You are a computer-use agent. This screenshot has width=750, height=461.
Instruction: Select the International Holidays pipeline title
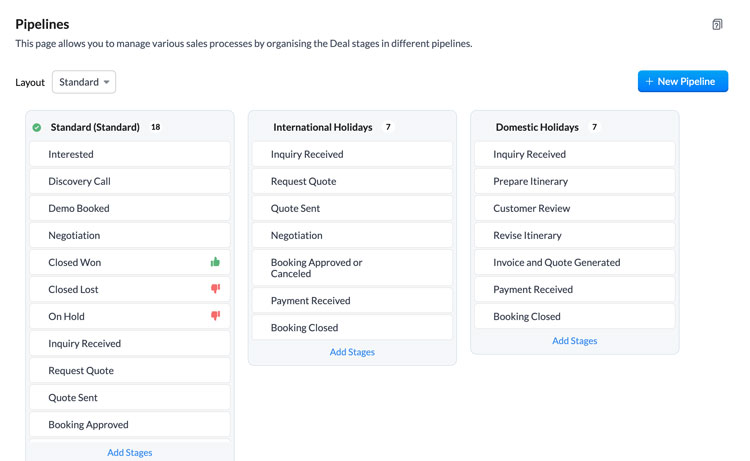click(x=322, y=127)
